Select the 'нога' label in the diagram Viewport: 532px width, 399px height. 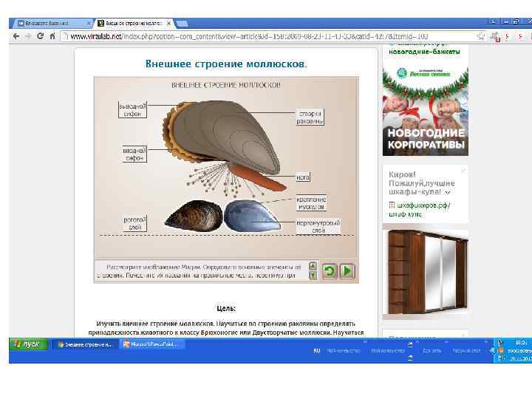pyautogui.click(x=303, y=177)
